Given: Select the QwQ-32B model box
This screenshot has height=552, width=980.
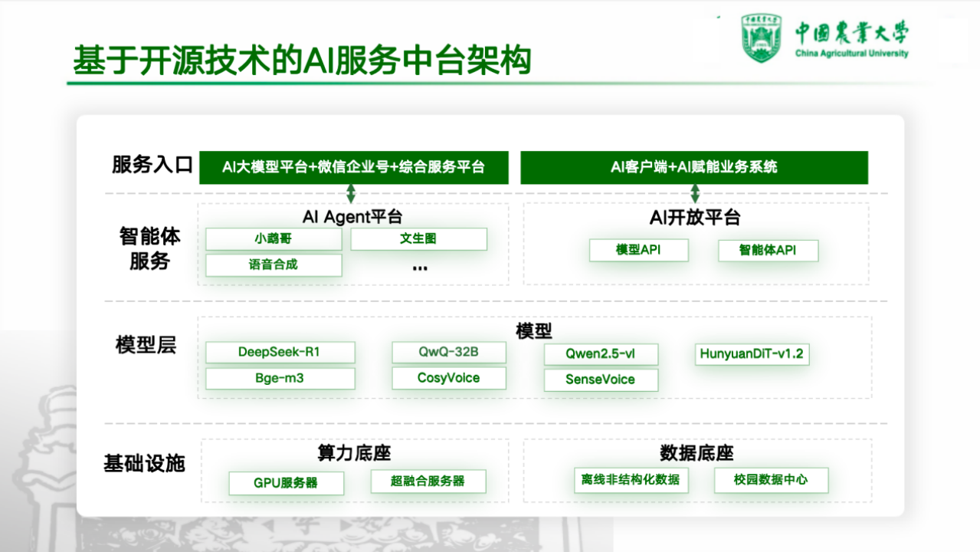Looking at the screenshot, I should [x=448, y=352].
